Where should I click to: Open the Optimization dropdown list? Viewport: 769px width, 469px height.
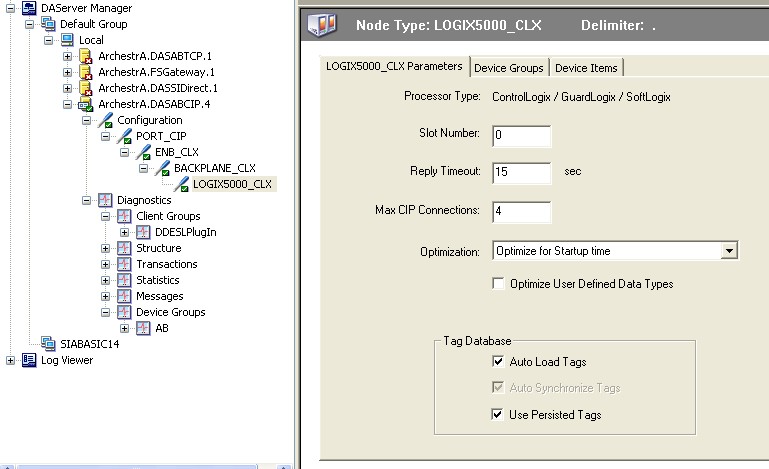[728, 251]
